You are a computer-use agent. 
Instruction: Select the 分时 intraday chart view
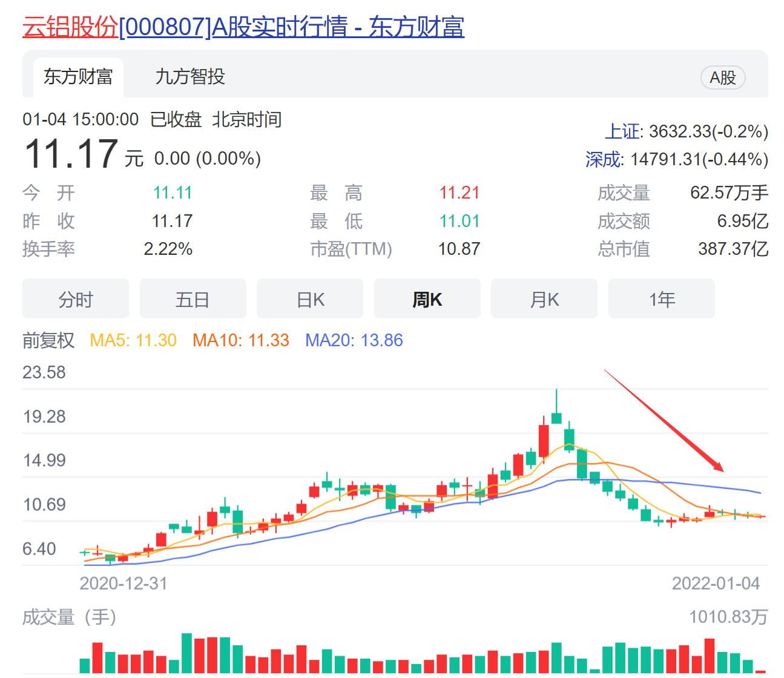tap(75, 298)
